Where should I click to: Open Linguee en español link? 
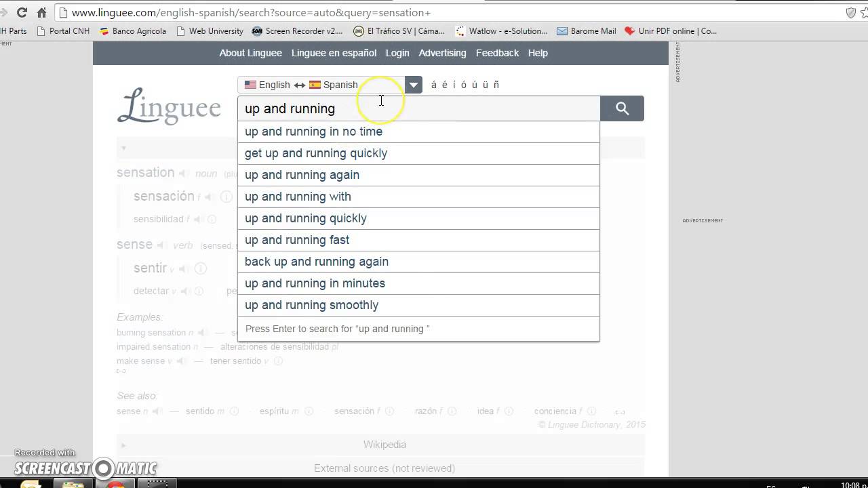point(334,53)
